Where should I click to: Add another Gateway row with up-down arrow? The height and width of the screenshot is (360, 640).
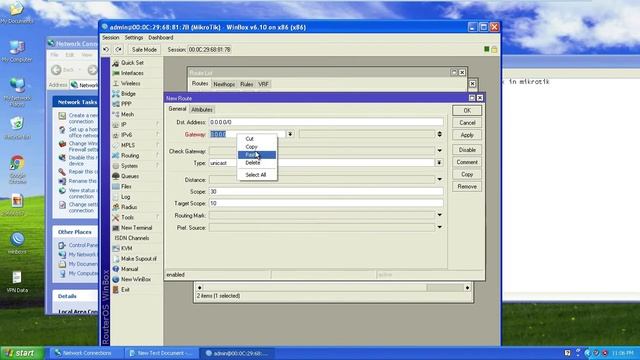pos(440,134)
